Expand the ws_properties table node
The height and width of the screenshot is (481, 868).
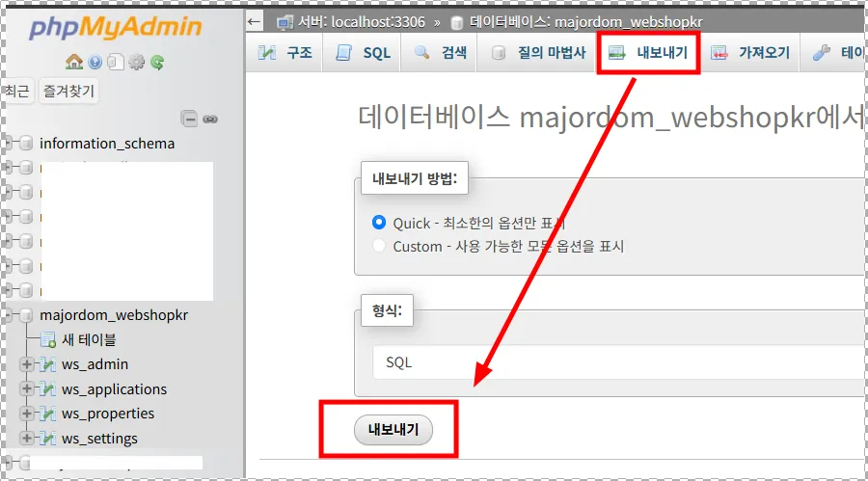tap(26, 413)
